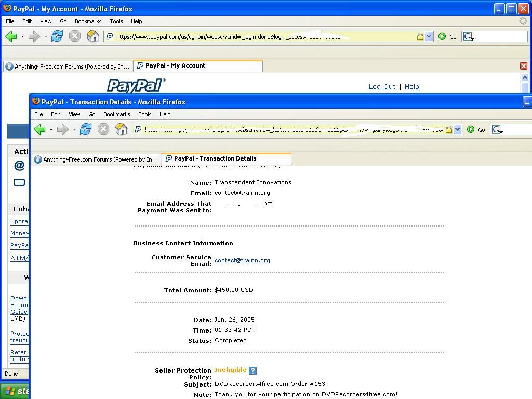This screenshot has height=399, width=532.
Task: Click contact@trainn.org customer service email link
Action: click(x=242, y=260)
